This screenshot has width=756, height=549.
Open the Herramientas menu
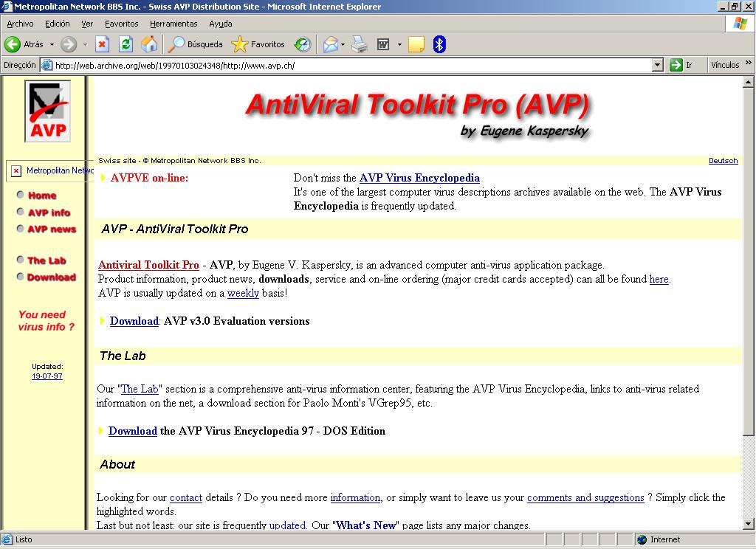click(x=173, y=24)
